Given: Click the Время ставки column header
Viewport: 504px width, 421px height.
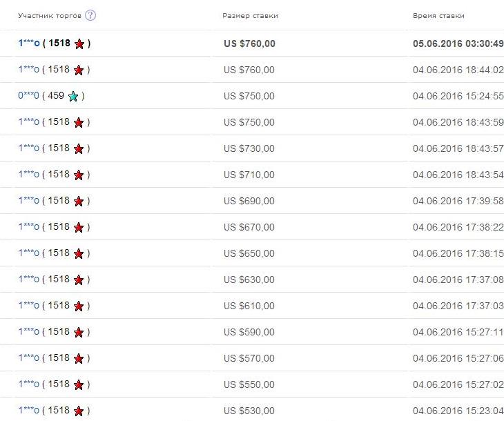Looking at the screenshot, I should tap(438, 16).
